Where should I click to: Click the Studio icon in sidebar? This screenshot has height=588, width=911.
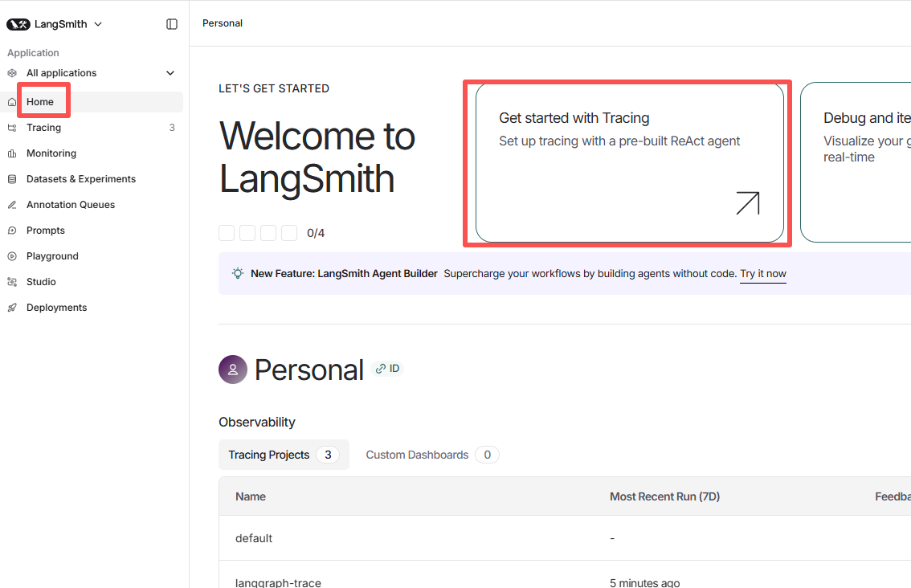click(12, 282)
